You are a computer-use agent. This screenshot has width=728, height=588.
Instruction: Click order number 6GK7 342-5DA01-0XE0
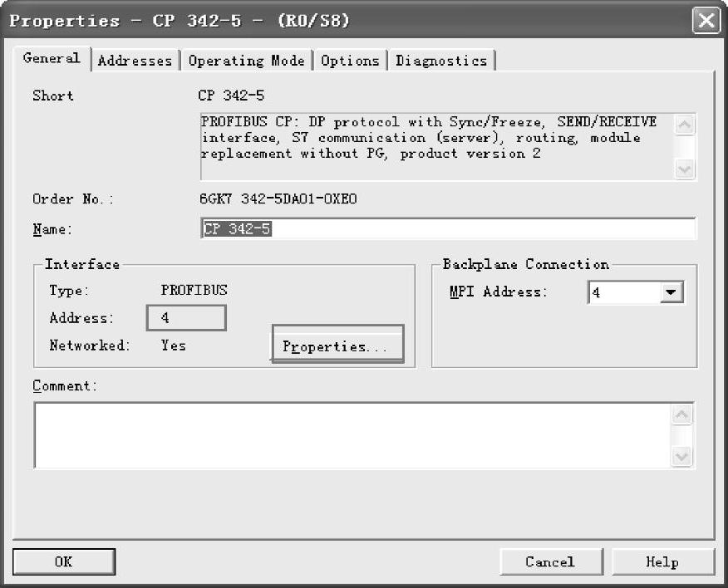pos(278,199)
